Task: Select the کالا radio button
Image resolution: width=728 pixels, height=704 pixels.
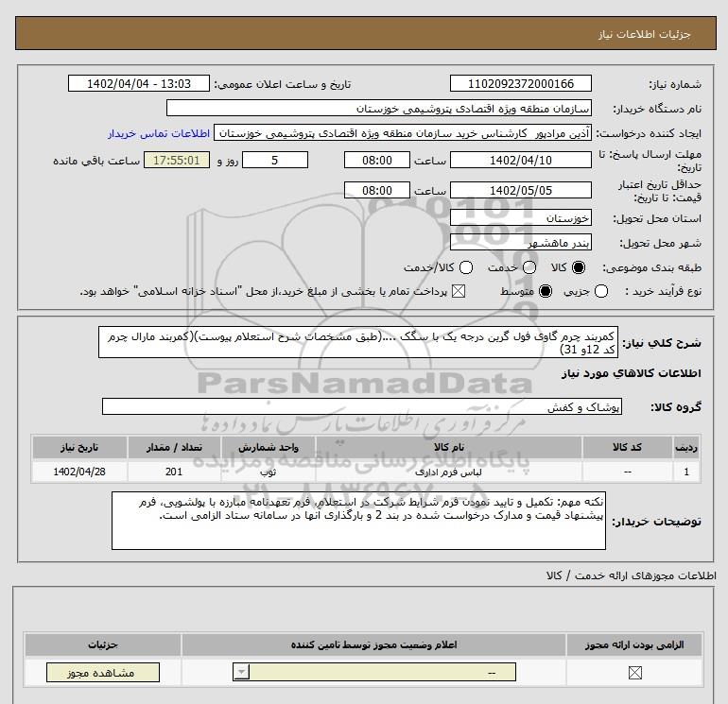Action: (579, 267)
